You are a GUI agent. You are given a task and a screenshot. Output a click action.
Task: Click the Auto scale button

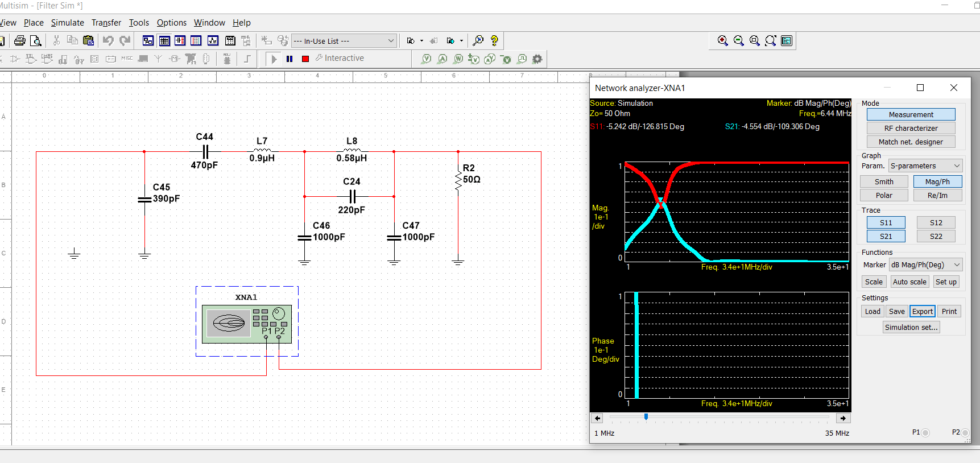[x=909, y=282]
